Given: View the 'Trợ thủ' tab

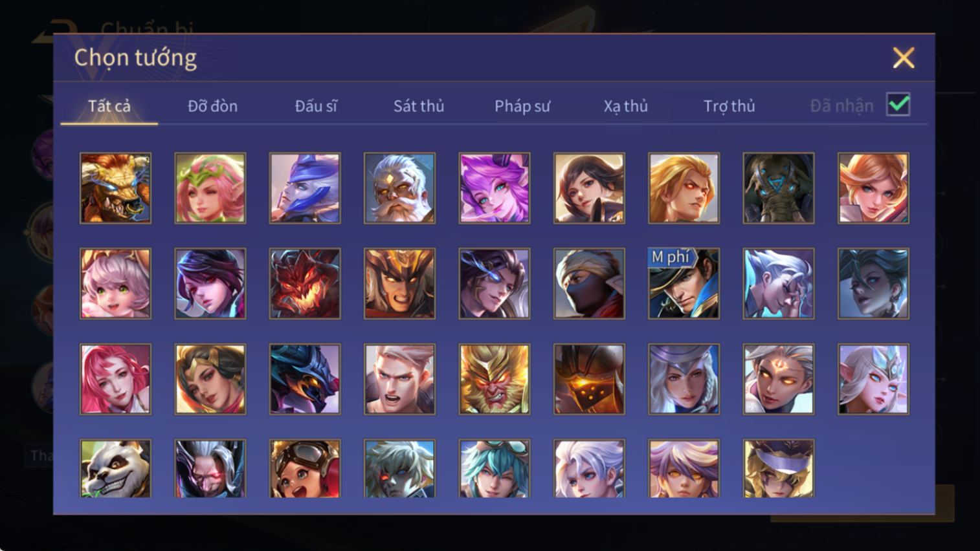Looking at the screenshot, I should pyautogui.click(x=729, y=106).
